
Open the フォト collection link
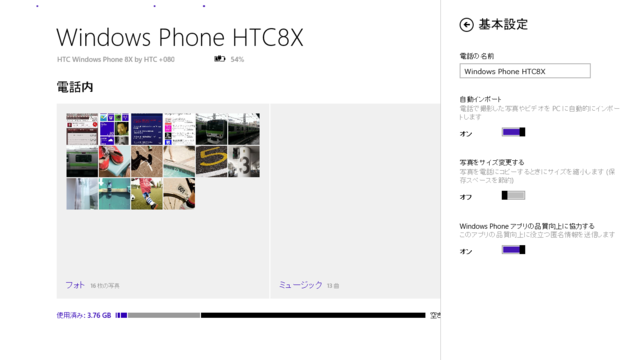pos(75,285)
